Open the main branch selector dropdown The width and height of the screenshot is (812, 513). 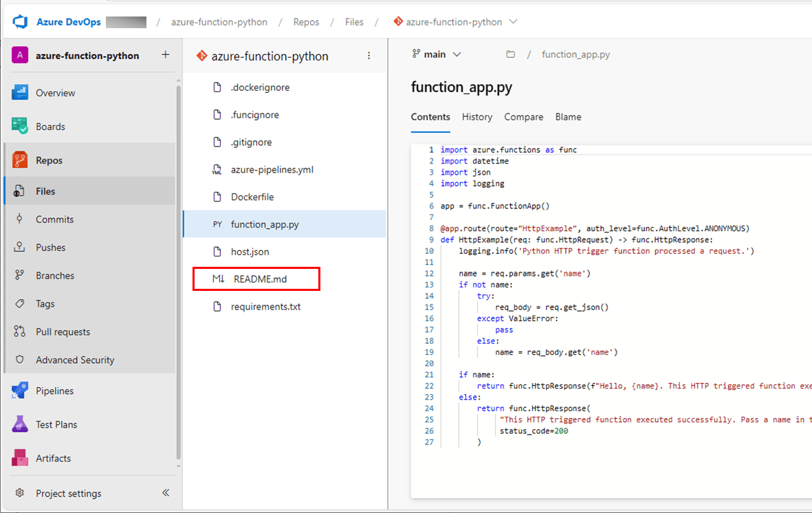coord(437,54)
